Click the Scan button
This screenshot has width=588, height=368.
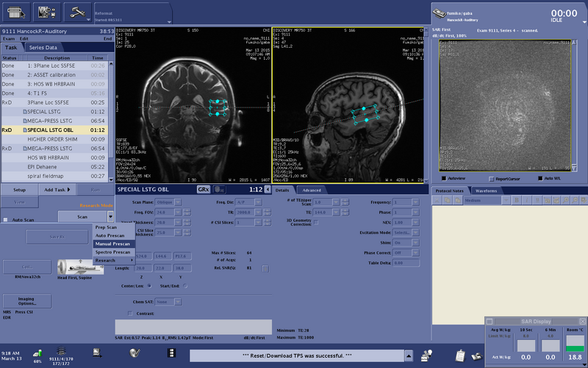(x=82, y=216)
